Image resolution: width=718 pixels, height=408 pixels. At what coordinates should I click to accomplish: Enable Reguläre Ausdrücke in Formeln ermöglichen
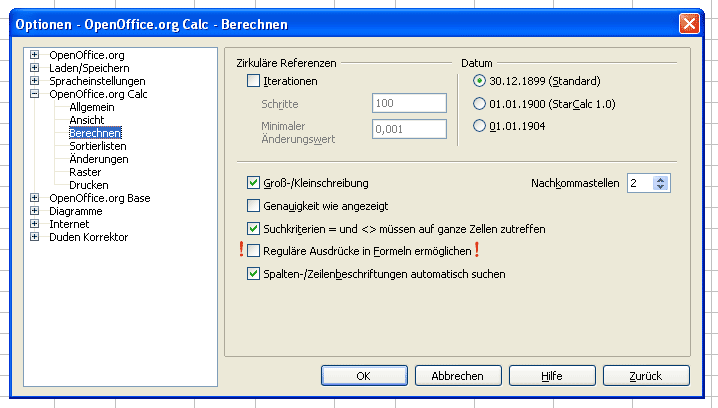(253, 251)
